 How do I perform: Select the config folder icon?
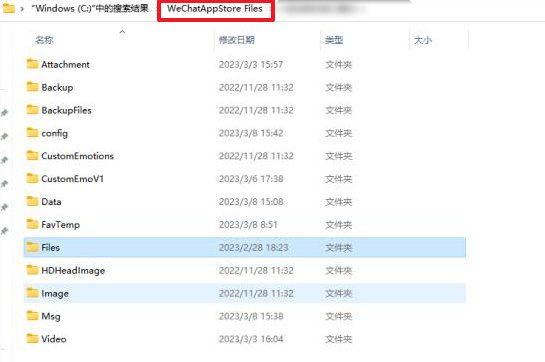(32, 133)
